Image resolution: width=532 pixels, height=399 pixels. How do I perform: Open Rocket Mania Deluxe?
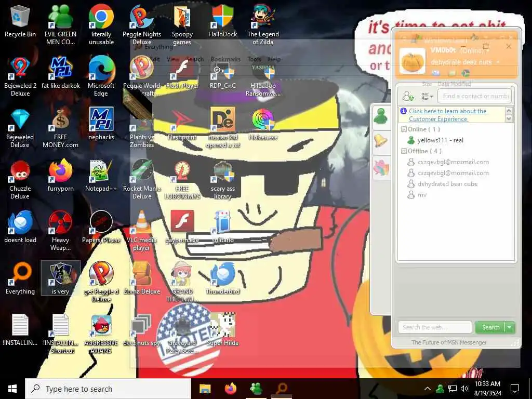click(142, 180)
